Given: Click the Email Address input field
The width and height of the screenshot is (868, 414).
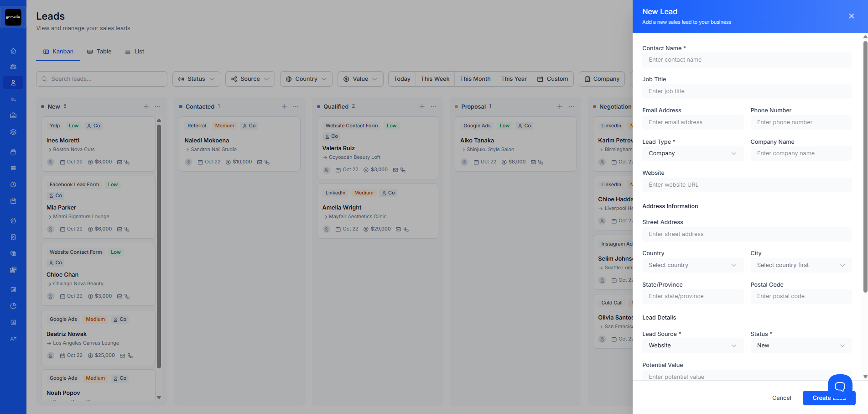Looking at the screenshot, I should 693,122.
